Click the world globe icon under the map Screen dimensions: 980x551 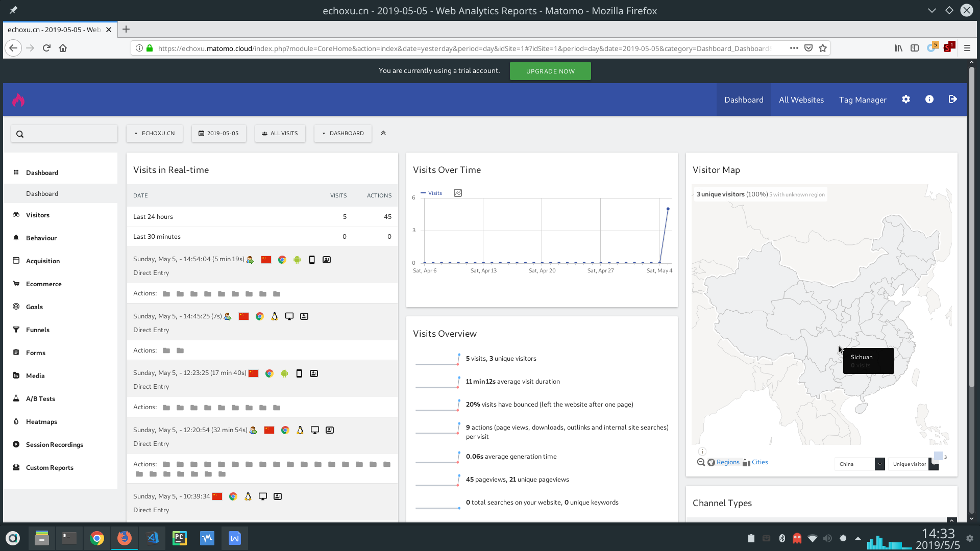[x=711, y=462]
